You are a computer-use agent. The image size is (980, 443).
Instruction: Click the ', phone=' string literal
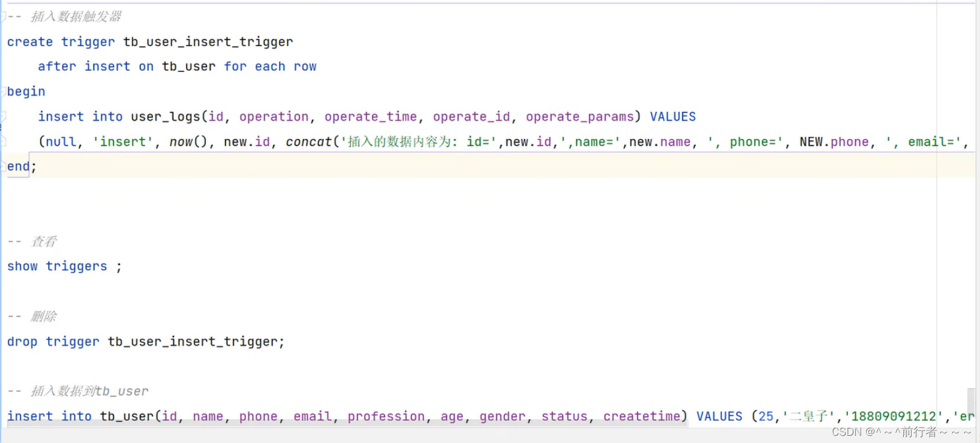745,142
